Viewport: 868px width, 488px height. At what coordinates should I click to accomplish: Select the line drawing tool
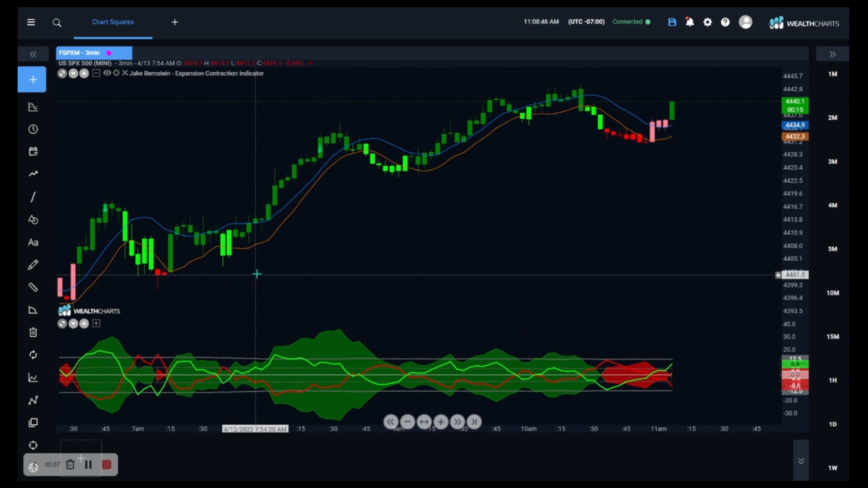[x=33, y=197]
